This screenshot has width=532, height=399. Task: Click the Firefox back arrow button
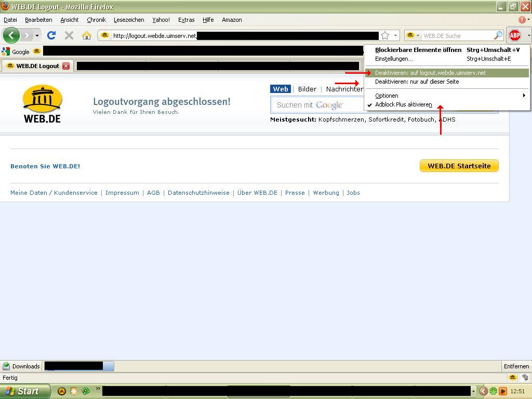point(11,35)
